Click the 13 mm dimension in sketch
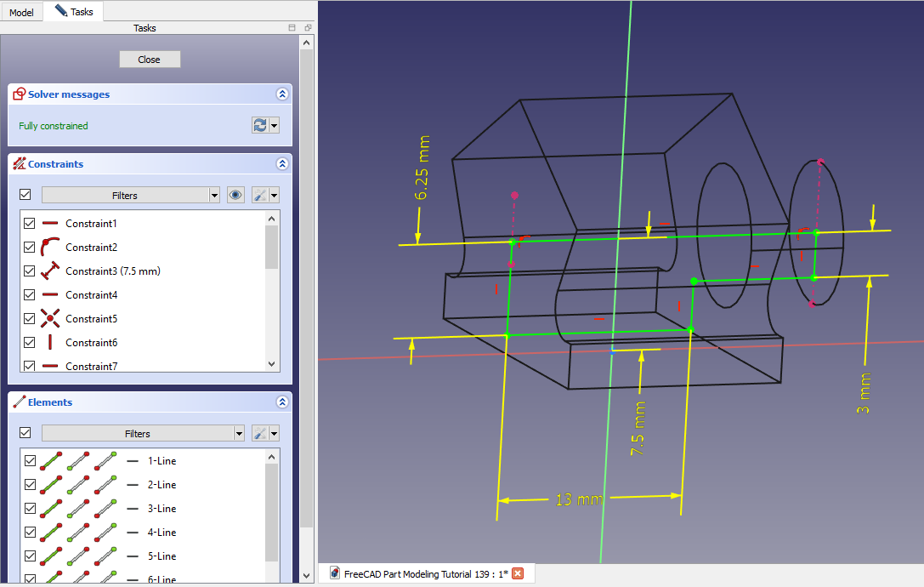924x587 pixels. [x=578, y=500]
